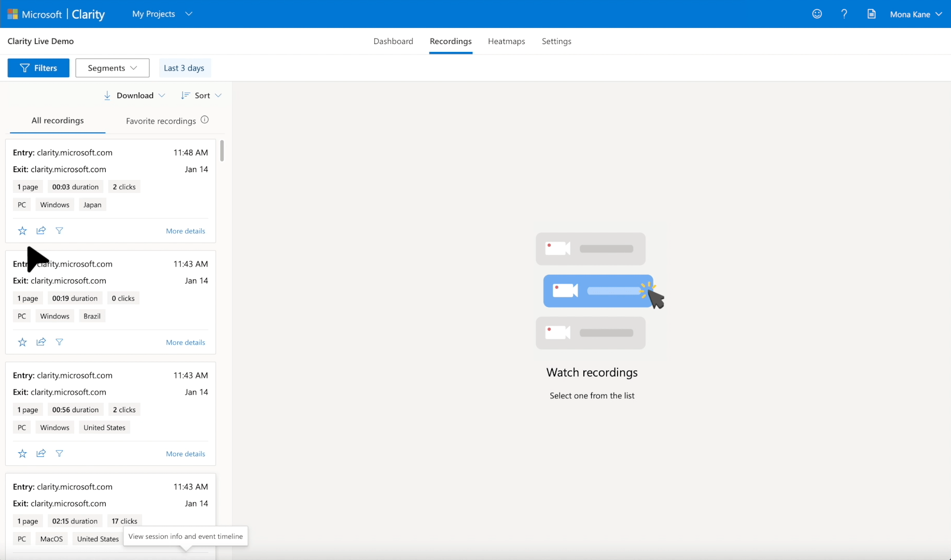
Task: Switch to the Heatmaps tab
Action: (x=506, y=41)
